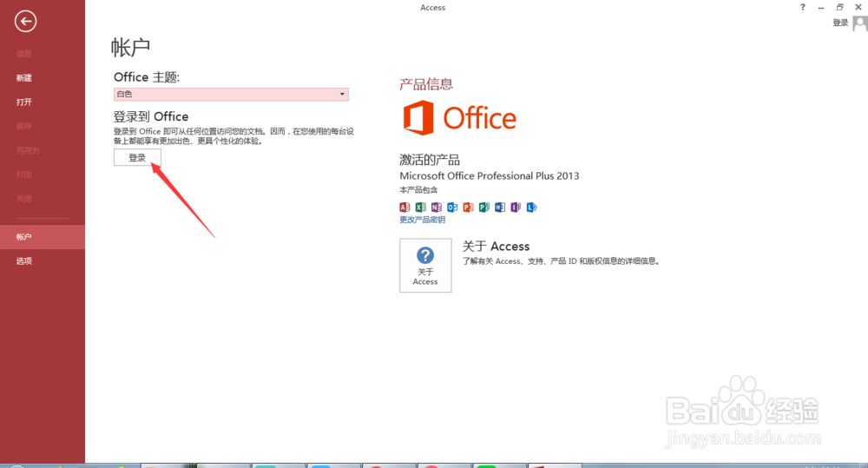Go back using the circled arrow

tap(25, 22)
